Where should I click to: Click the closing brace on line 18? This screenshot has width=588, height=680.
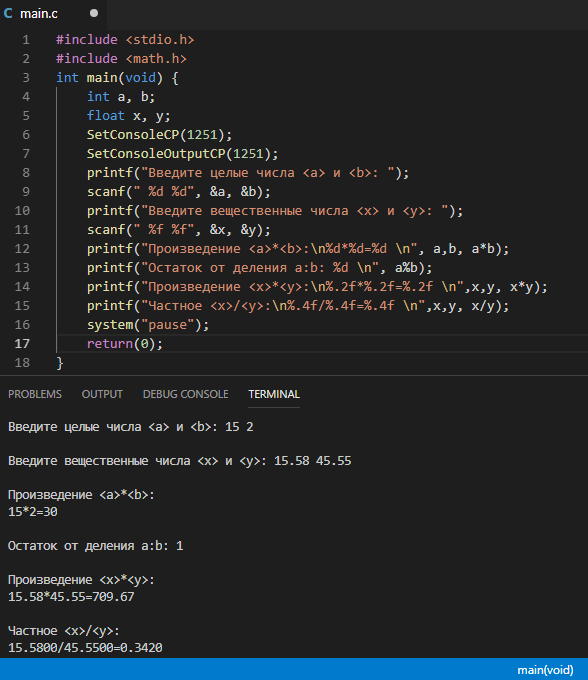pos(60,363)
